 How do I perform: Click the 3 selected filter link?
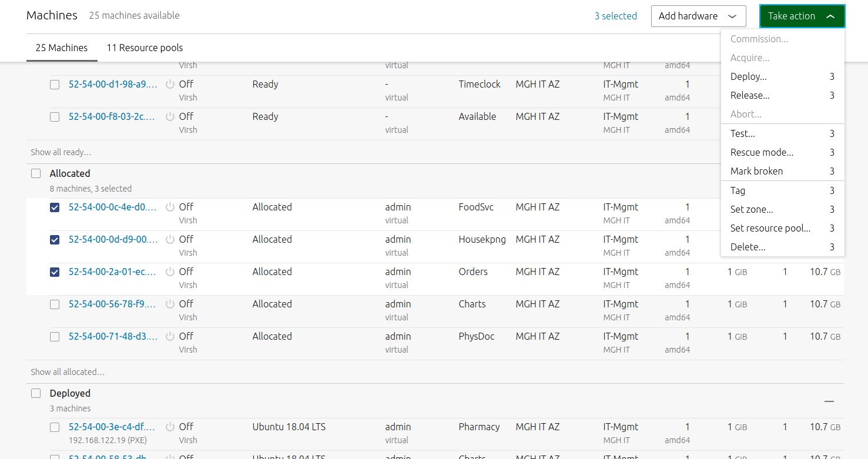coord(615,16)
